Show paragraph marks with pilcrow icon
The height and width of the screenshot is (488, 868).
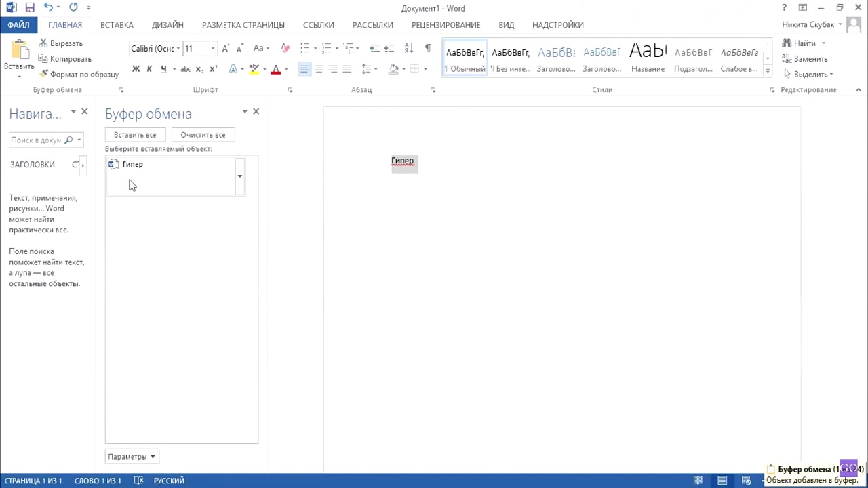coord(428,49)
